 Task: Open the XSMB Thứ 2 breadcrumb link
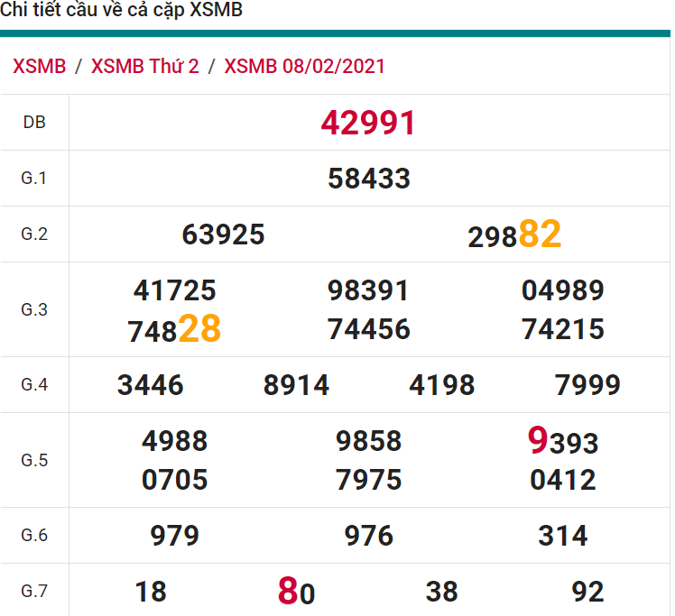(x=144, y=67)
